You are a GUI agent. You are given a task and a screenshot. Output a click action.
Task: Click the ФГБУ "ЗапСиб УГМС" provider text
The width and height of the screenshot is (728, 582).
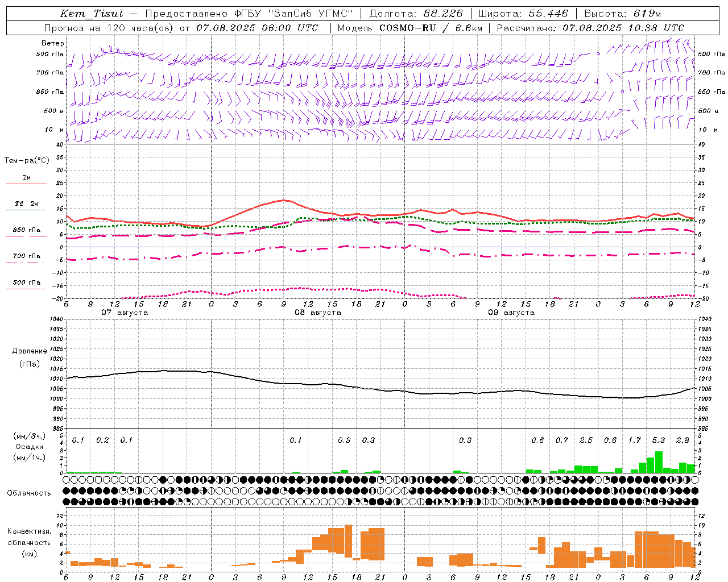294,14
